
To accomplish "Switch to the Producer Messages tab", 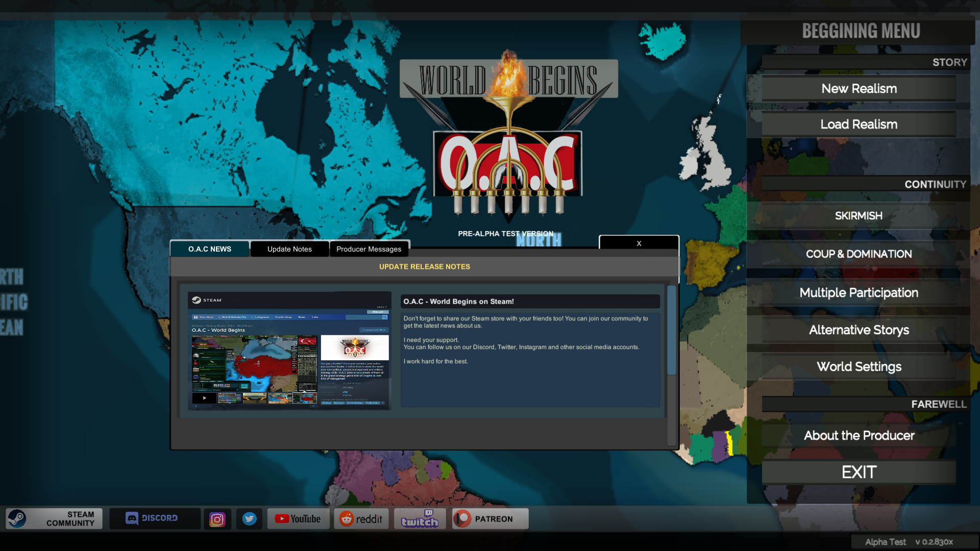I will (x=369, y=249).
